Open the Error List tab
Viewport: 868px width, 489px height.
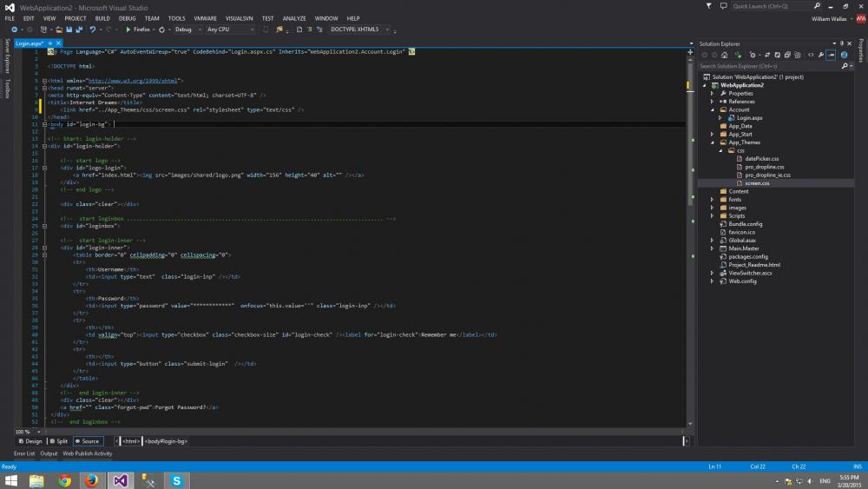pos(23,453)
